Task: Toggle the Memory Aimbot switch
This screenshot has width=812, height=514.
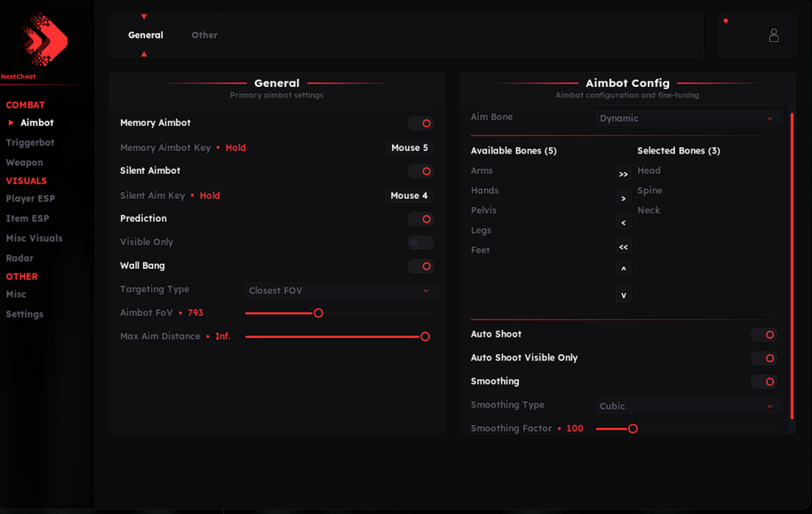Action: pos(421,123)
